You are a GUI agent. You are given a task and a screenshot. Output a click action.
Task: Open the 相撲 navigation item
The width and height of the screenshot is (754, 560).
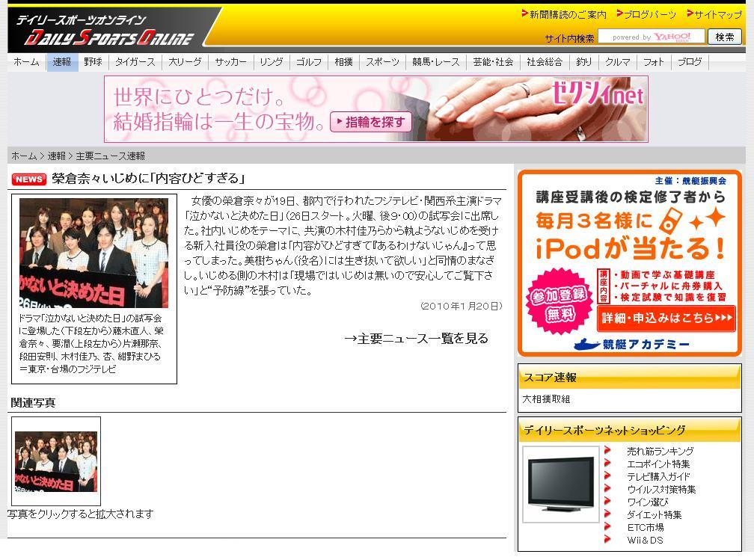(344, 62)
